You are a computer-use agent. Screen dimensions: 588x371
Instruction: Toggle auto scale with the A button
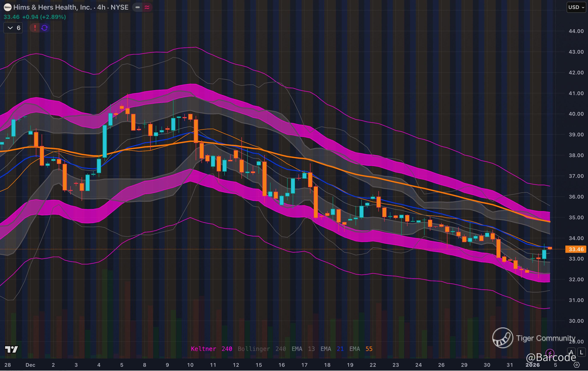click(571, 352)
